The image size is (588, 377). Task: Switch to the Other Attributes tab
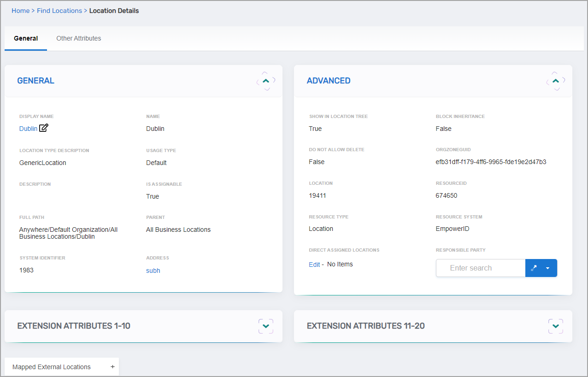tap(79, 38)
